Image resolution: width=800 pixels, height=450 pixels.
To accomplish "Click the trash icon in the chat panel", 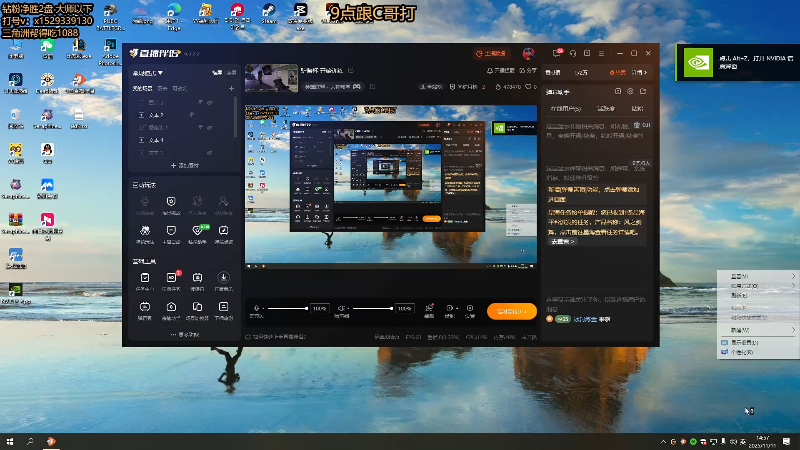I will coord(637,125).
